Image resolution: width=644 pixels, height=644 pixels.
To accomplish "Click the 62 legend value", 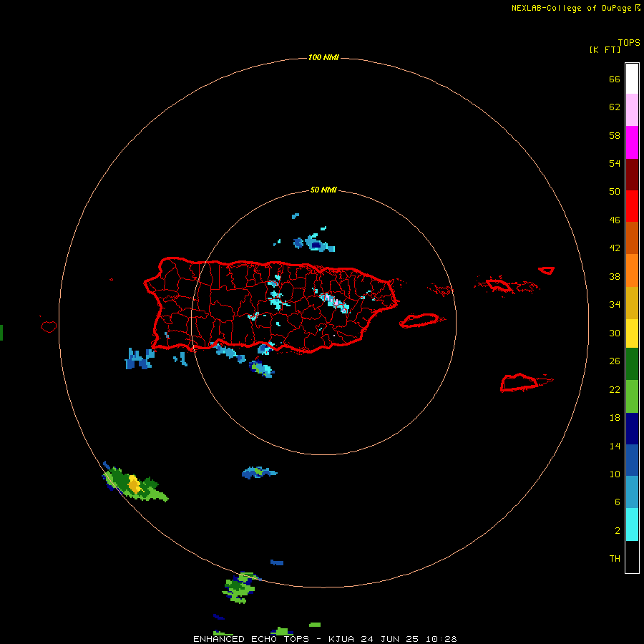I will click(615, 107).
